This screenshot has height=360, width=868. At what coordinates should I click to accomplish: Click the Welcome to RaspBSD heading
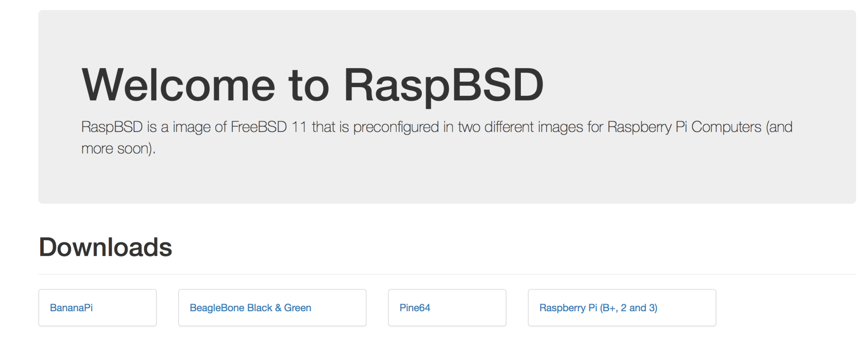tap(312, 84)
